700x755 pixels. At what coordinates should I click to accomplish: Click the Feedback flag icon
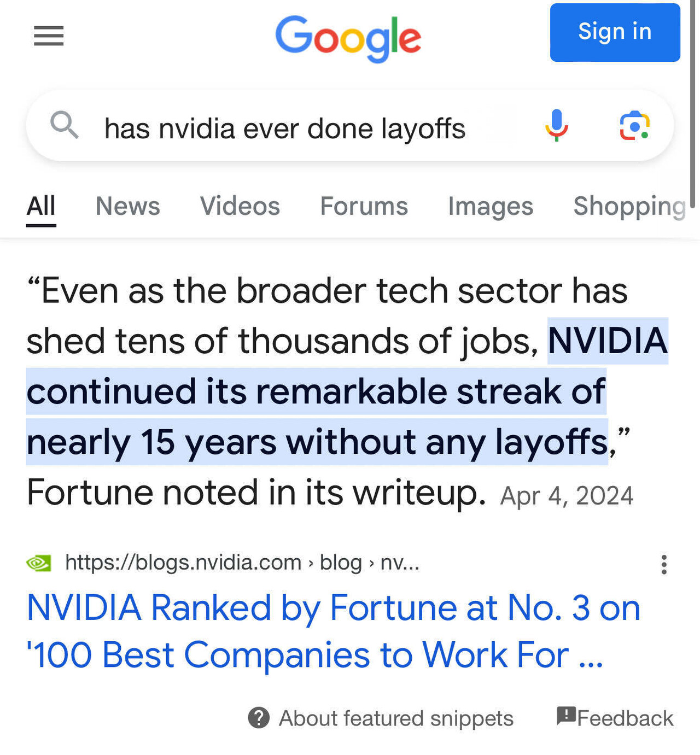coord(565,716)
